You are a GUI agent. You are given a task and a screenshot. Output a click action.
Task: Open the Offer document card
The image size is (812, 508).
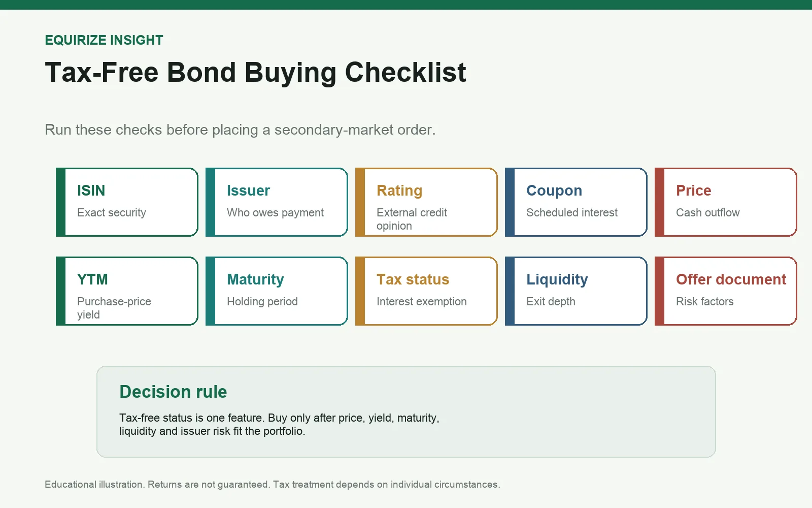pos(726,291)
